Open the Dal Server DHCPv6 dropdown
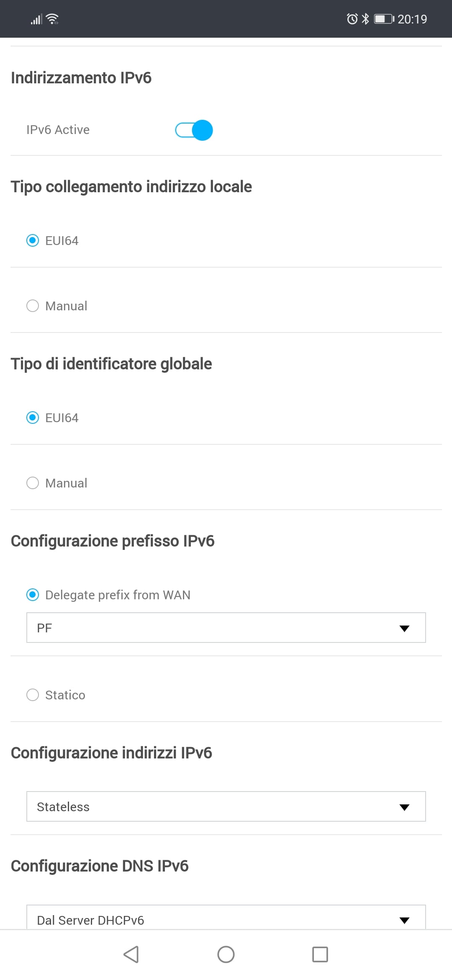 226,920
